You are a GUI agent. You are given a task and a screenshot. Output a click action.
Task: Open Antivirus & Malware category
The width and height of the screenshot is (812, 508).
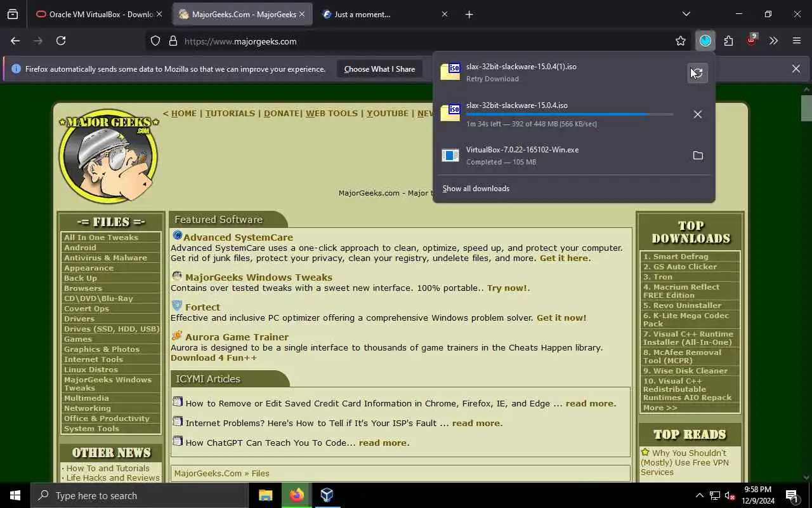(105, 258)
